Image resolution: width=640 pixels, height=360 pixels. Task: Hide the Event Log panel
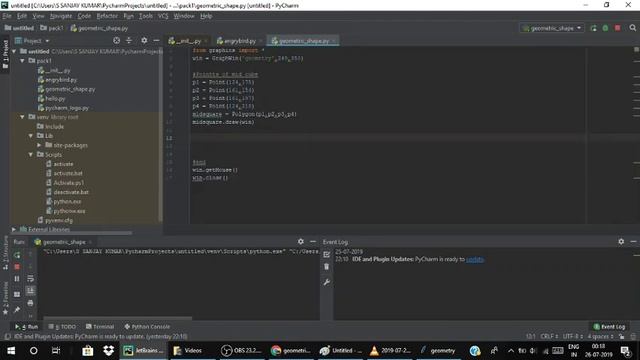click(x=633, y=242)
